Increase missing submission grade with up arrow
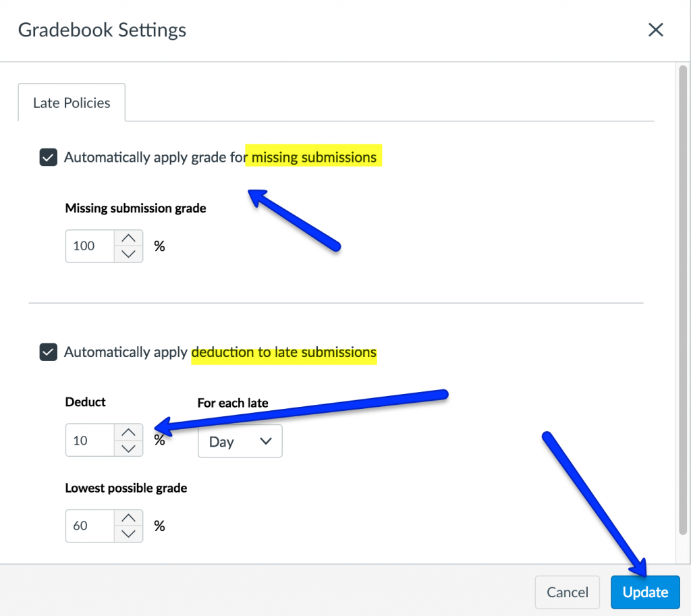691x616 pixels. pyautogui.click(x=128, y=238)
